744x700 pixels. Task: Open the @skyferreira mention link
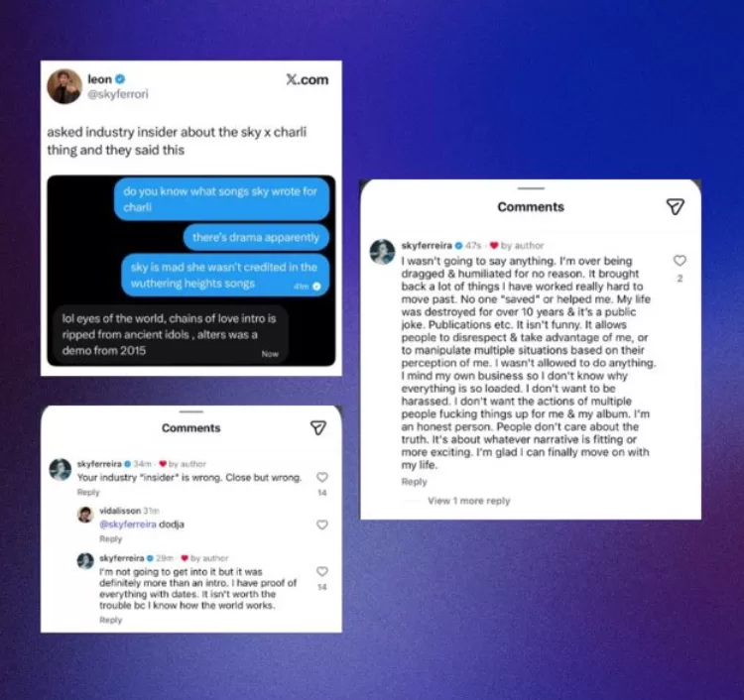click(x=128, y=525)
